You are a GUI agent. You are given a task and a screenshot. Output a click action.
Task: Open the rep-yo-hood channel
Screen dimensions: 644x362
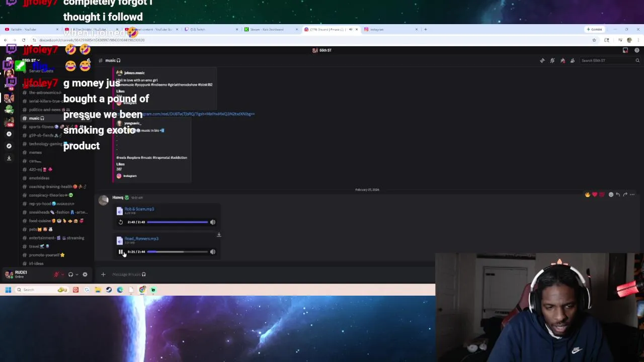click(x=56, y=204)
